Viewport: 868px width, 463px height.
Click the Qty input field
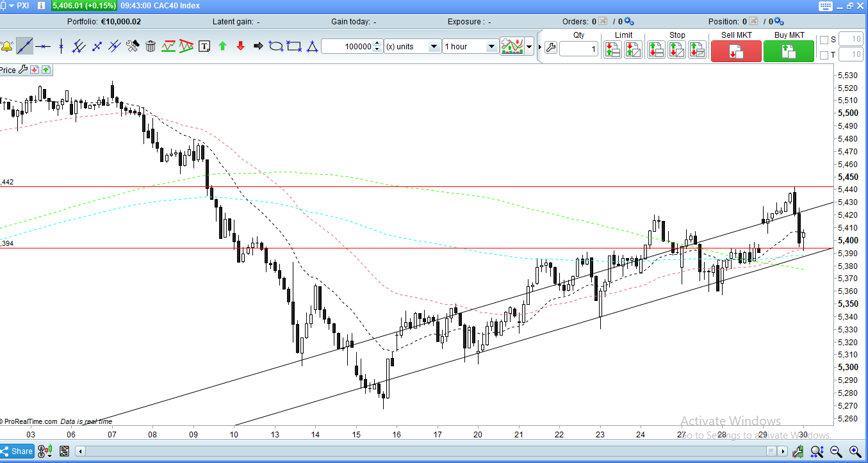tap(579, 49)
